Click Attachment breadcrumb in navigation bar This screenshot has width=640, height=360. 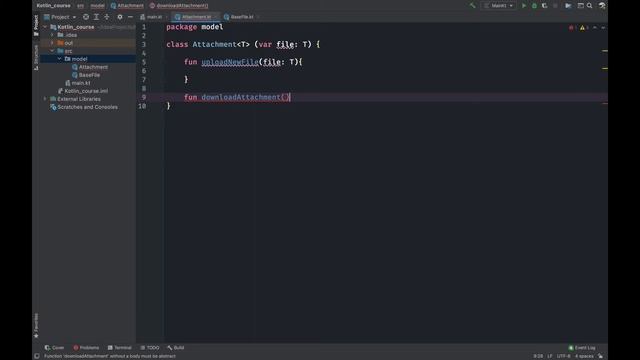127,6
